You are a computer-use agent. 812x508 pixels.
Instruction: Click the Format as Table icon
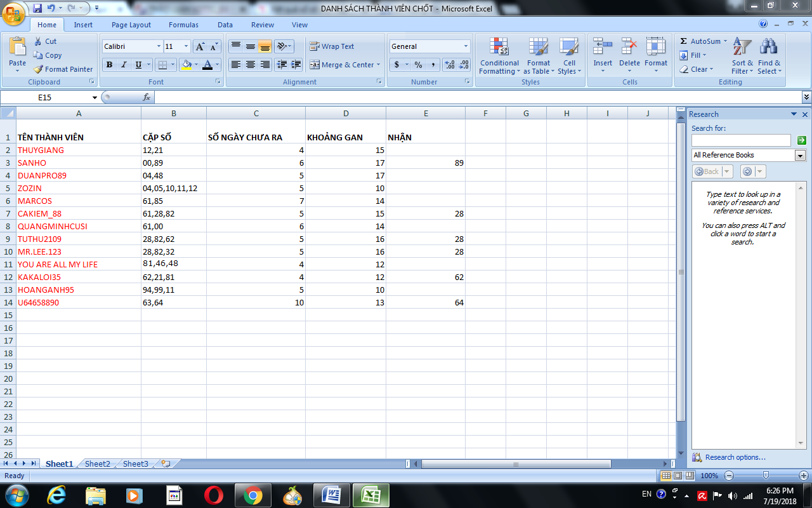click(x=538, y=56)
